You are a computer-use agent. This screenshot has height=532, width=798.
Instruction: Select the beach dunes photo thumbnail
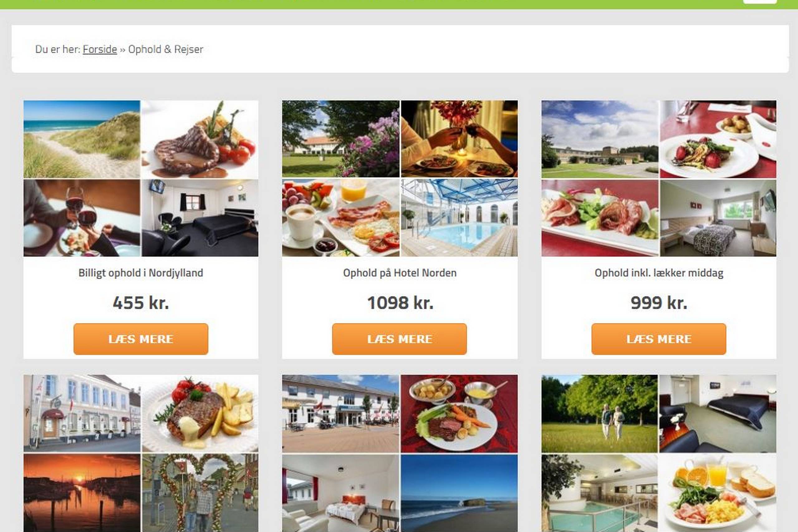82,139
